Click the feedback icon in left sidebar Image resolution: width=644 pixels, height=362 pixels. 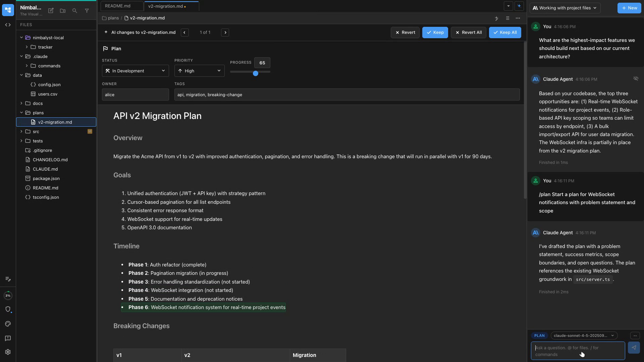8,339
